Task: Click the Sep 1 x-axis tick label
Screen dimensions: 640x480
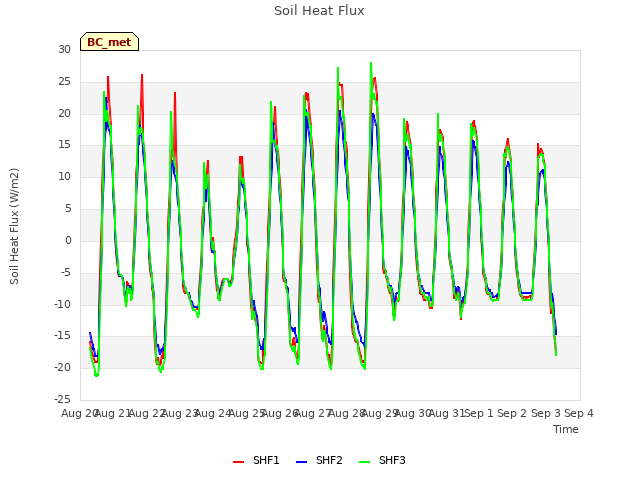Action: (479, 413)
